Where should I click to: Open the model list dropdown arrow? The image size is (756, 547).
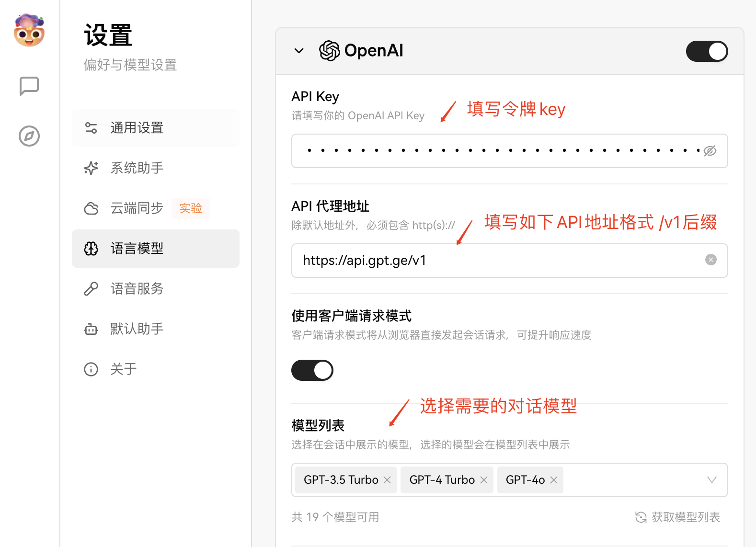tap(712, 480)
